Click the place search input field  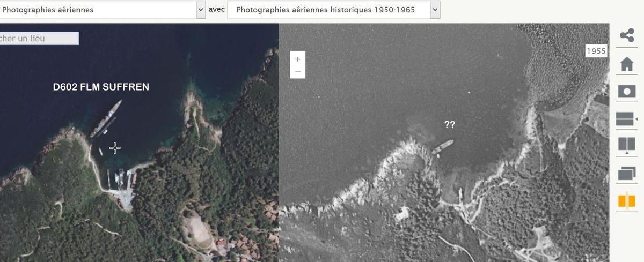(39, 39)
